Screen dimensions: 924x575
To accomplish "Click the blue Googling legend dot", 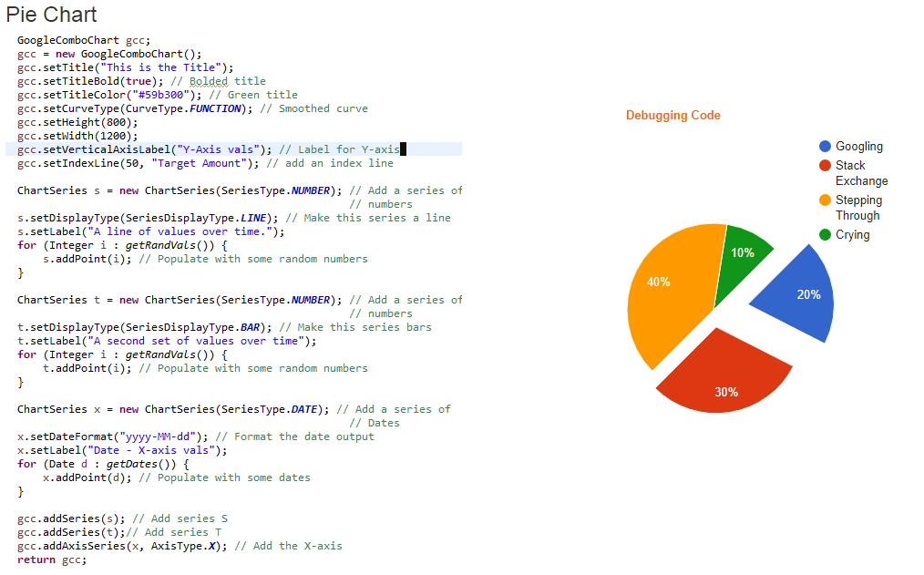I will pyautogui.click(x=825, y=146).
